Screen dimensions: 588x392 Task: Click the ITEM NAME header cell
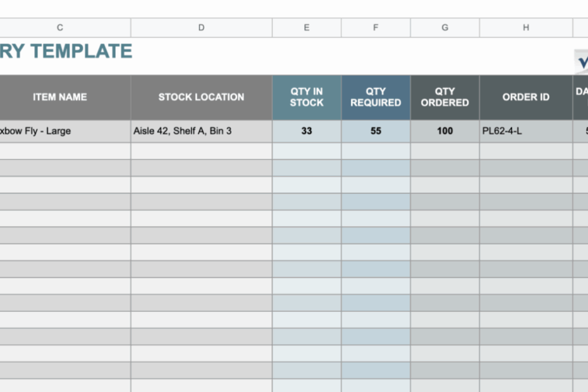[60, 97]
